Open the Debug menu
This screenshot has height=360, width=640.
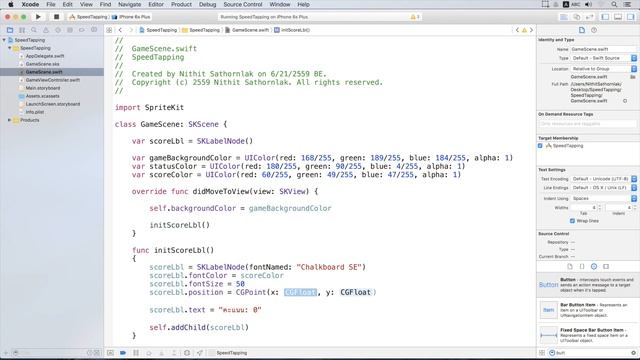click(x=207, y=4)
